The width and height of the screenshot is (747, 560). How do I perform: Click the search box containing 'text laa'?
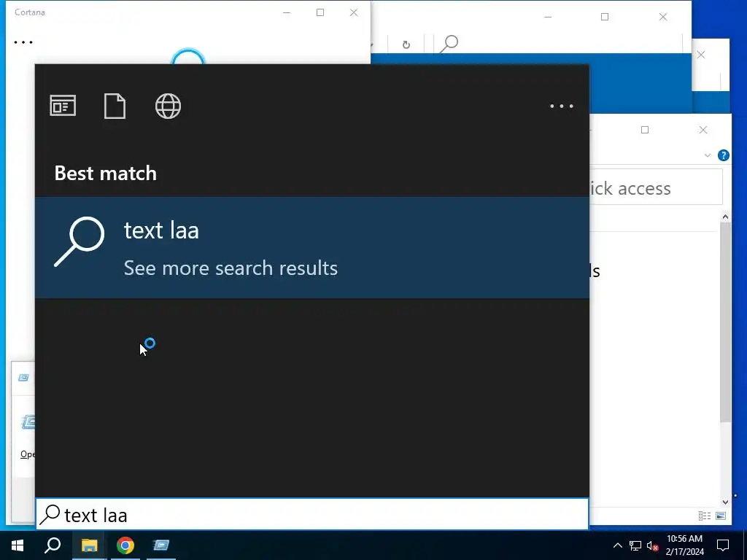click(x=312, y=514)
